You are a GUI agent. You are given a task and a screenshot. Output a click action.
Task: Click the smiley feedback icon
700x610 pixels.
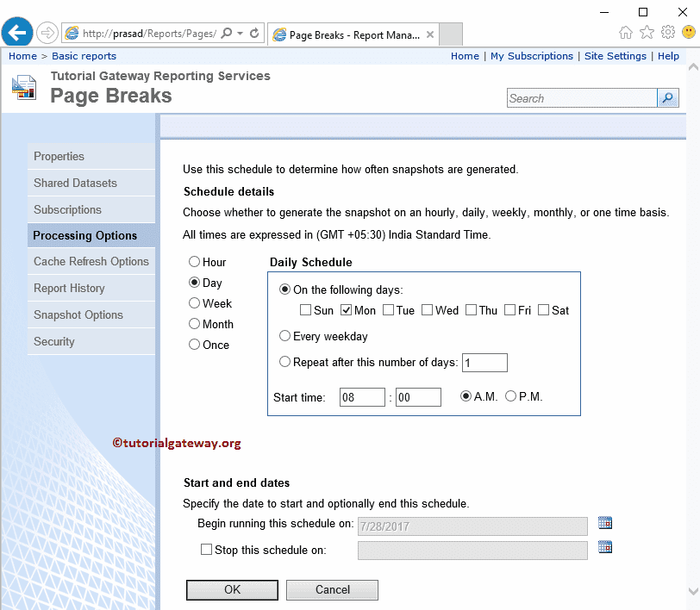coord(689,32)
